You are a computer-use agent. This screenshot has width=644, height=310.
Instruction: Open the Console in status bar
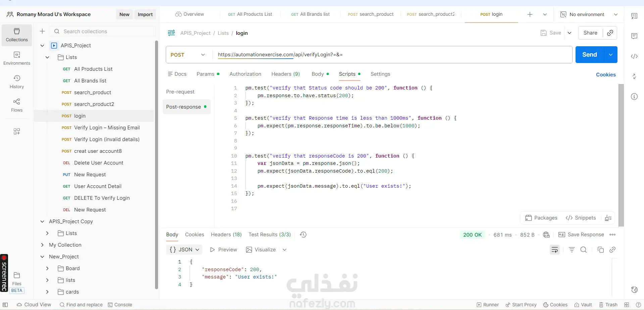pos(120,305)
